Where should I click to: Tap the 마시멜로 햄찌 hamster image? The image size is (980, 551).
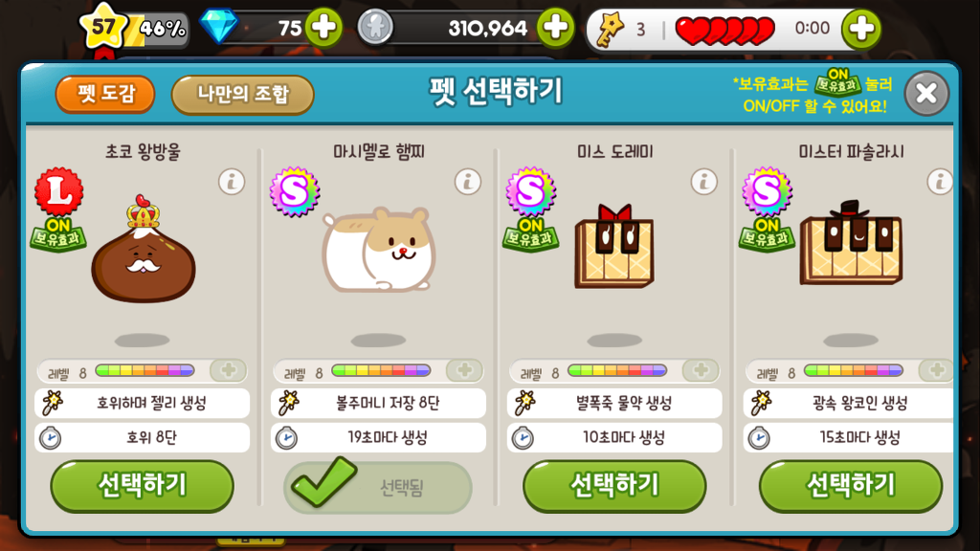click(379, 250)
